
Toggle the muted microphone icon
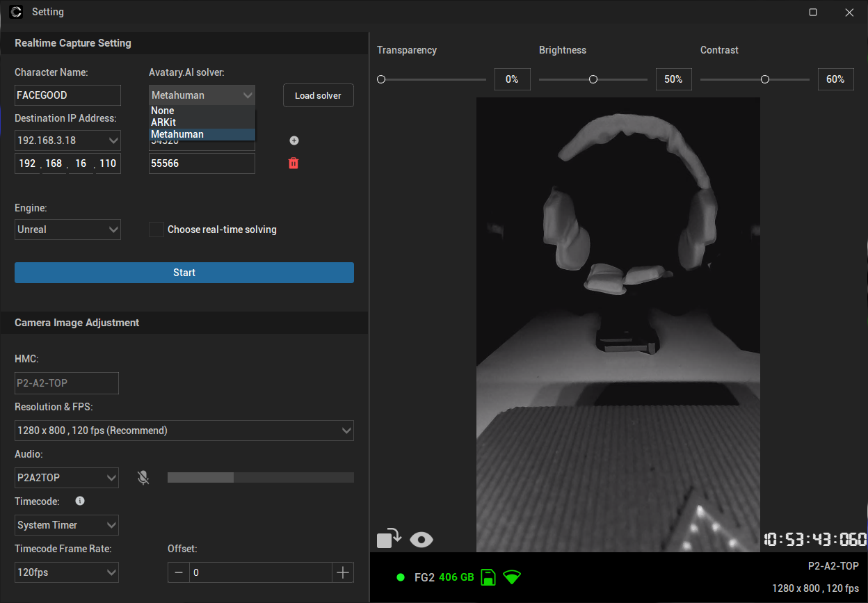pyautogui.click(x=143, y=478)
